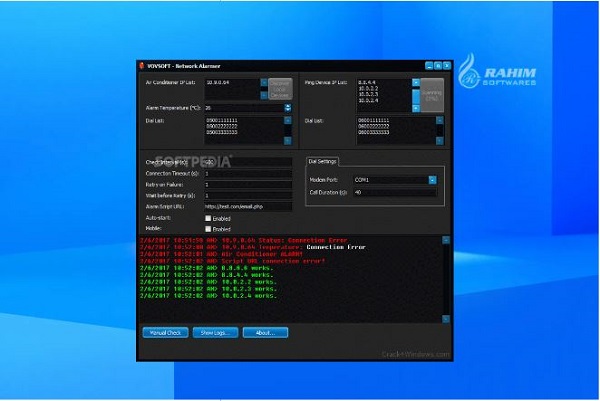Click the Wait before Retry field
Image resolution: width=600 pixels, height=401 pixels.
click(x=248, y=196)
